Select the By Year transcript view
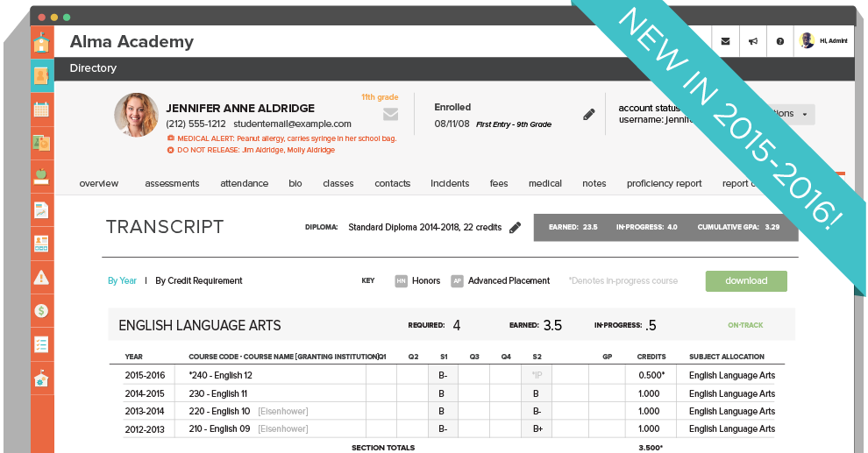868x453 pixels. 122,281
